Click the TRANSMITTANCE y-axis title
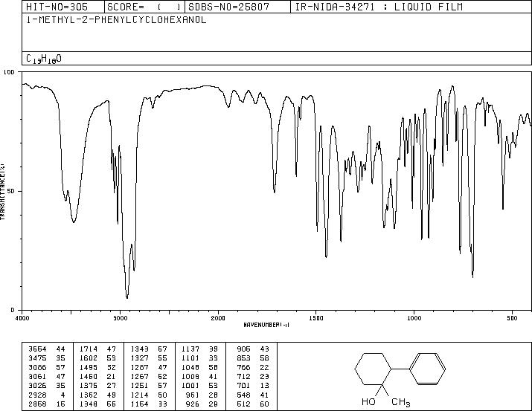 click(x=3, y=192)
